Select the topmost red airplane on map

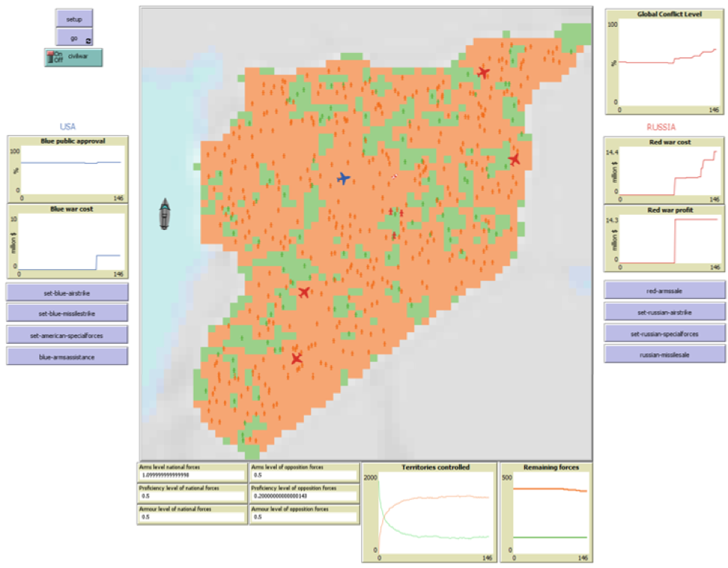[x=483, y=72]
